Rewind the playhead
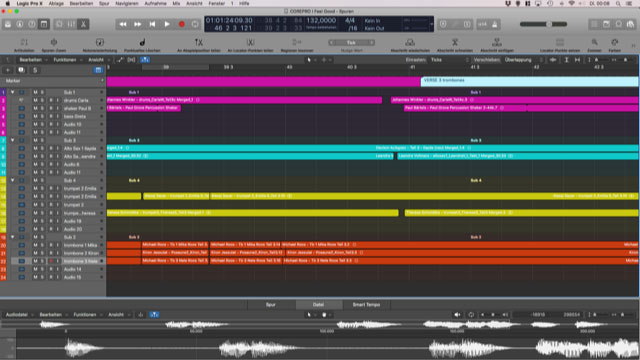This screenshot has width=640, height=360. coord(122,24)
